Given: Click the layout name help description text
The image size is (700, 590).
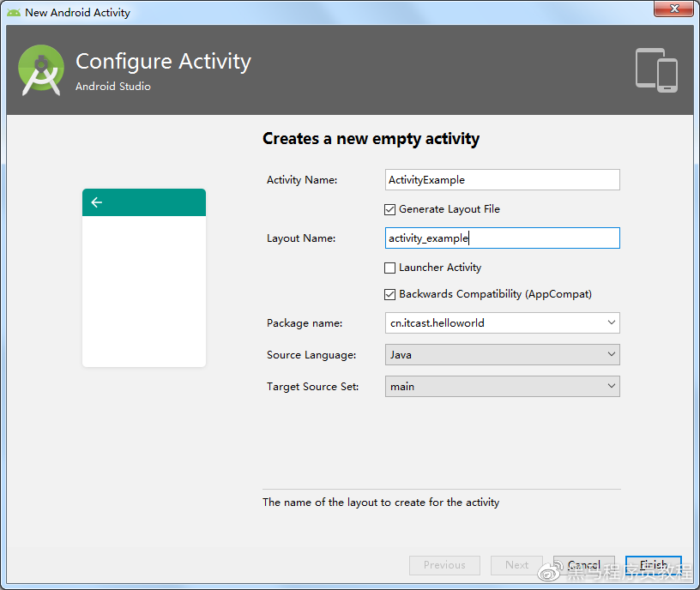Looking at the screenshot, I should point(381,503).
